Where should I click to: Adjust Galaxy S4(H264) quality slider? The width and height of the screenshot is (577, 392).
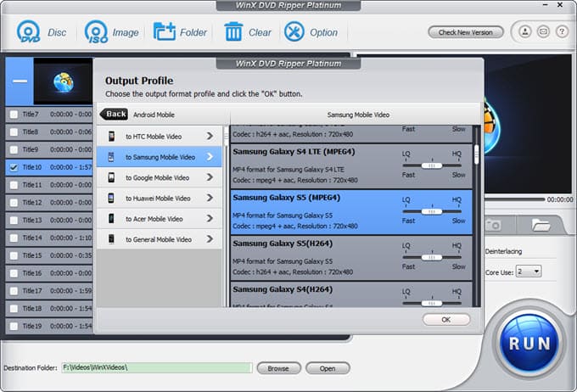point(432,303)
